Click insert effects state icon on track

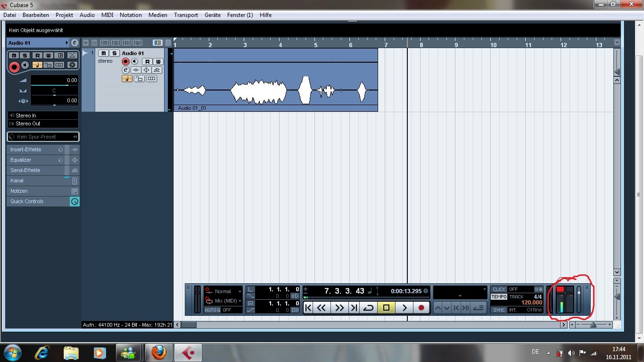coord(136,70)
